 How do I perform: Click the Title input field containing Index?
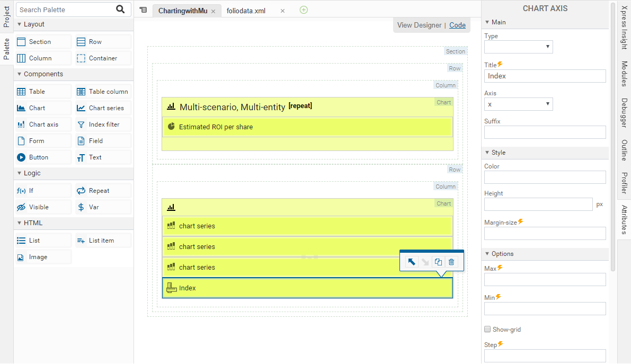(545, 76)
